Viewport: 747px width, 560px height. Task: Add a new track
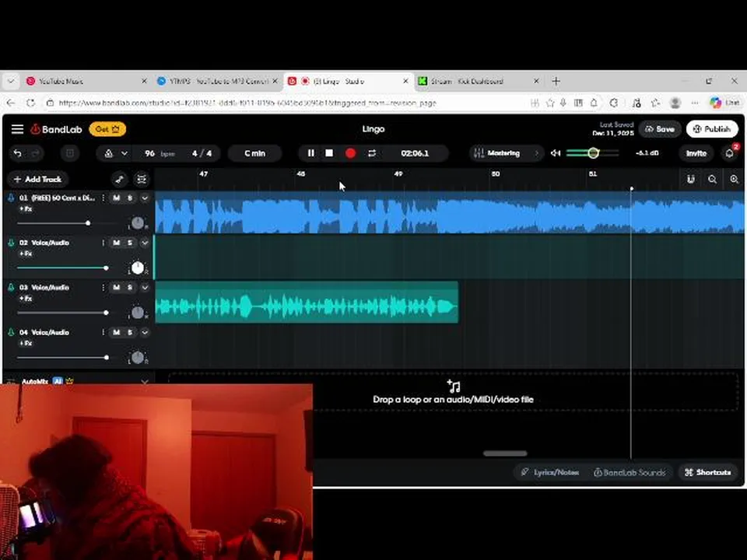(38, 180)
